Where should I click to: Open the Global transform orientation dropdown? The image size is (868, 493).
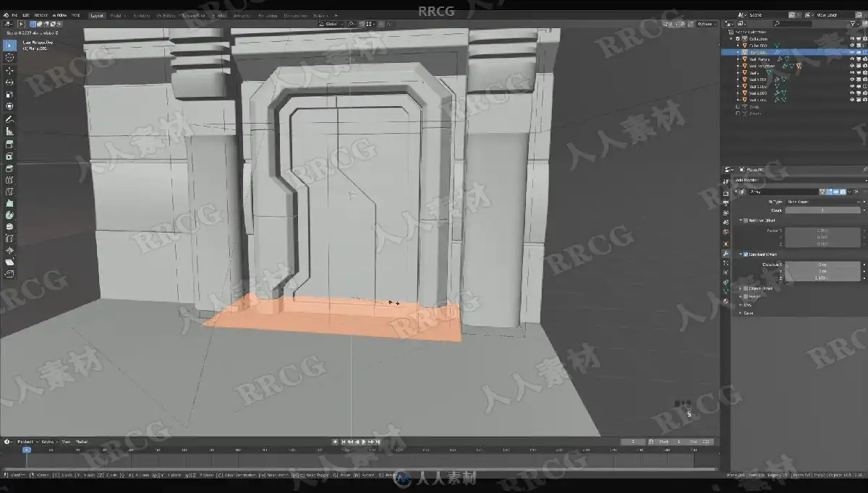coord(331,24)
